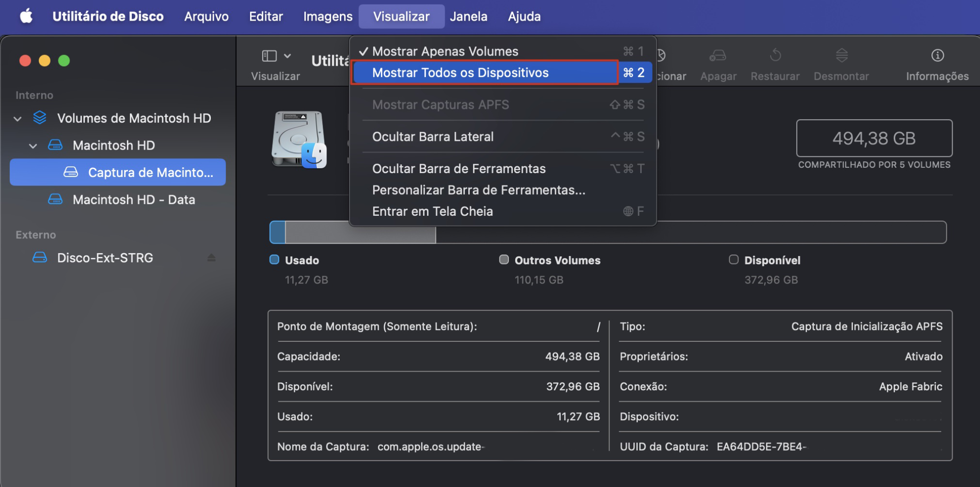Choose Ocultar Barra de Ferramentas
This screenshot has height=487, width=980.
pyautogui.click(x=503, y=168)
